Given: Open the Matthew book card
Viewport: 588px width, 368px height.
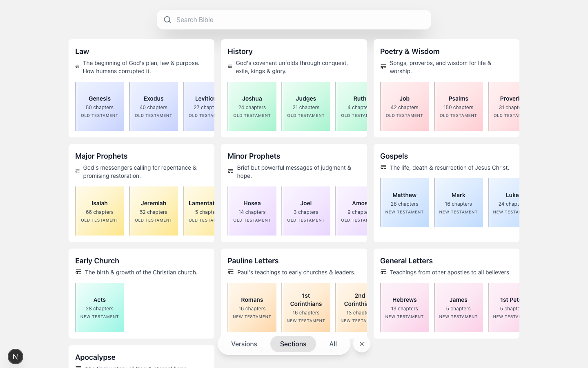Looking at the screenshot, I should coord(405,203).
